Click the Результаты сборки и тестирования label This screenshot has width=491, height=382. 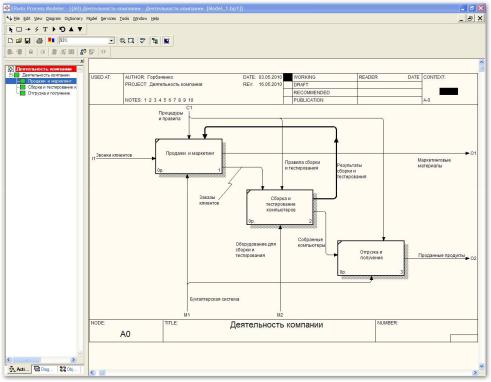[x=352, y=171]
